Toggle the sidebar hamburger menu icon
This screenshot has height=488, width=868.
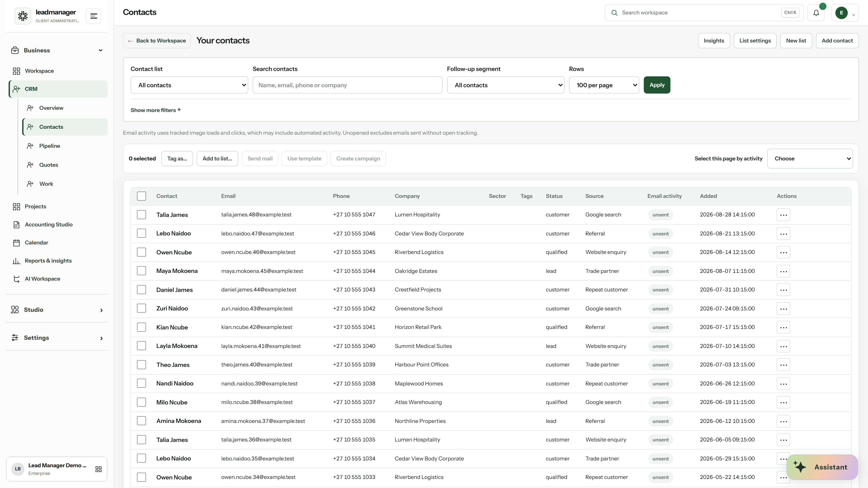(94, 16)
